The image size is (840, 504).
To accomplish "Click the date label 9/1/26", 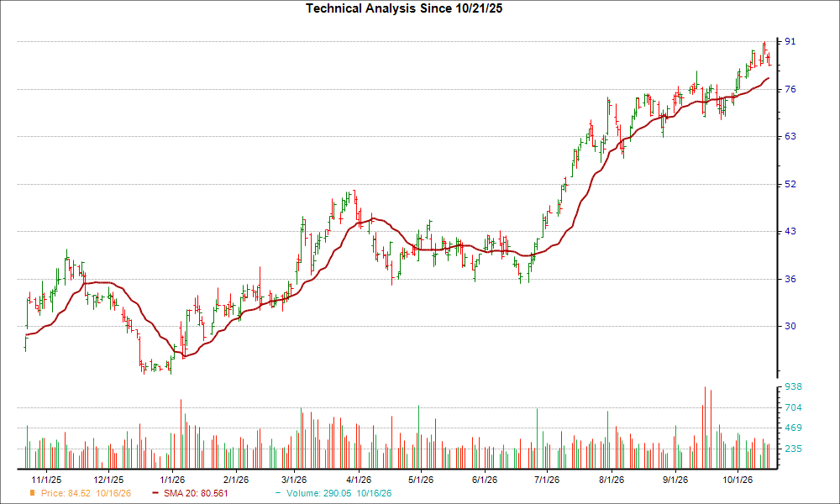I will click(675, 480).
